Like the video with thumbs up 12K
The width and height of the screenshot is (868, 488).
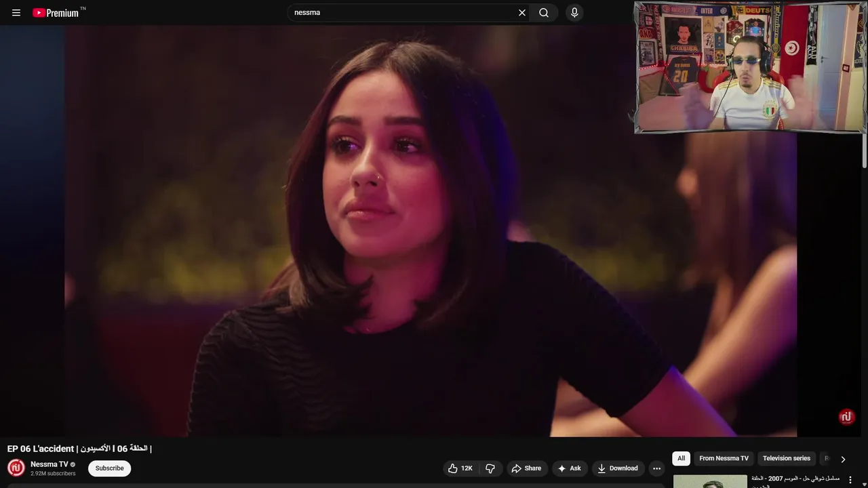pyautogui.click(x=460, y=468)
